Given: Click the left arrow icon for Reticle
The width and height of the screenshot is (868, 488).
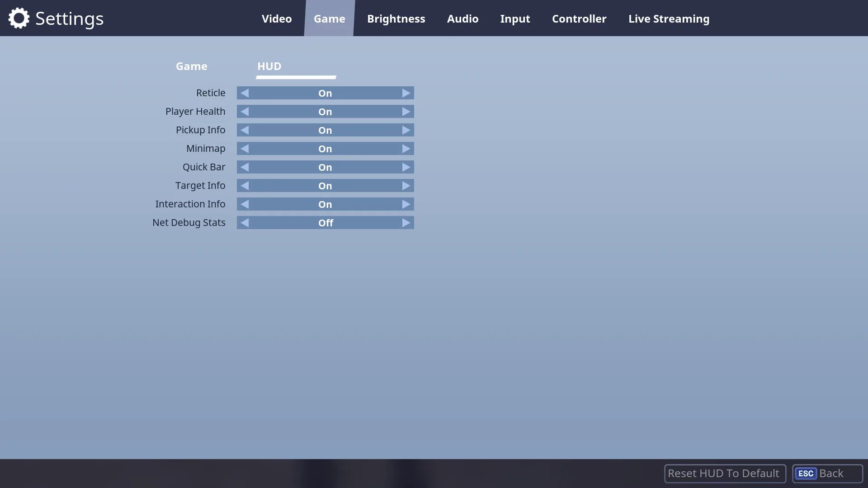Looking at the screenshot, I should coord(245,93).
